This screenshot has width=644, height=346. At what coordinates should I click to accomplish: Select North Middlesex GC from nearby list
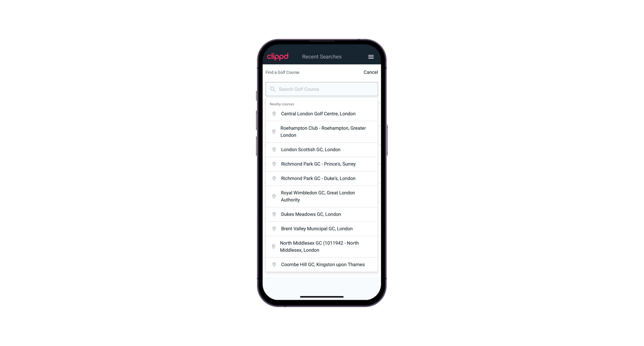tap(322, 247)
